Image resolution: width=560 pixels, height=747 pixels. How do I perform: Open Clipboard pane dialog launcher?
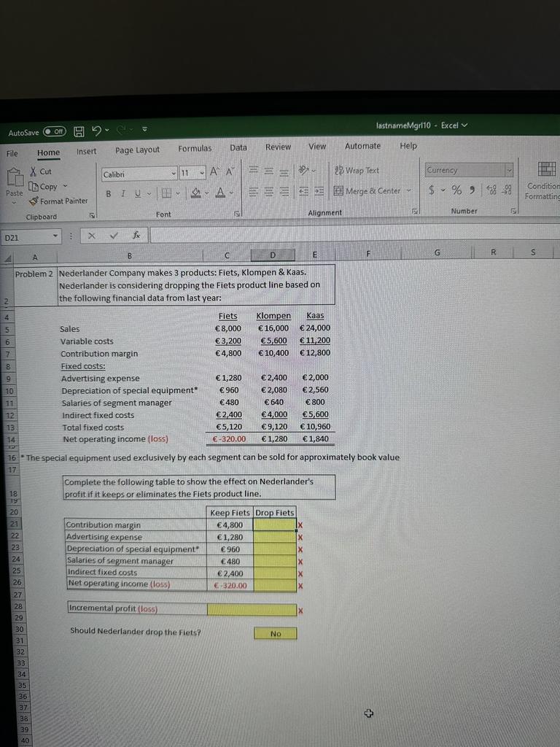tap(93, 216)
